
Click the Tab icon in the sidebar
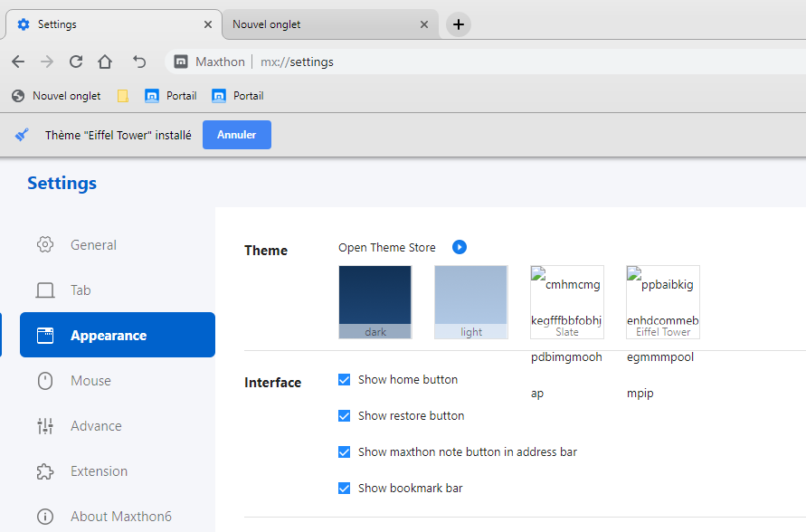44,290
